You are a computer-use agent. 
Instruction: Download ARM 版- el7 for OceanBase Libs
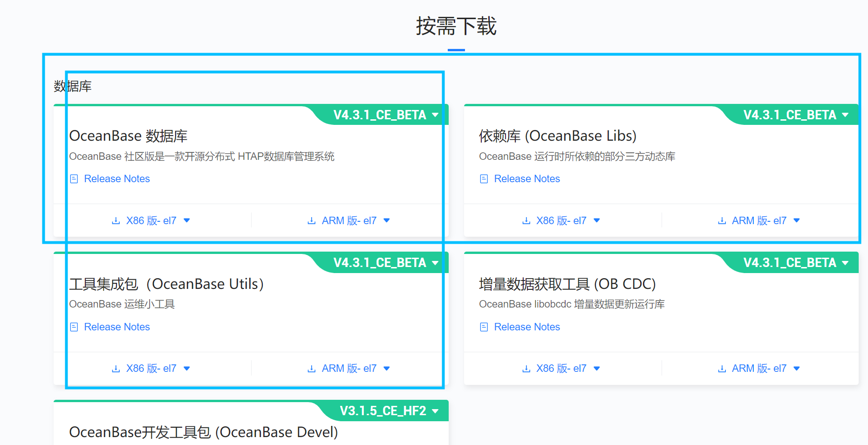point(759,221)
